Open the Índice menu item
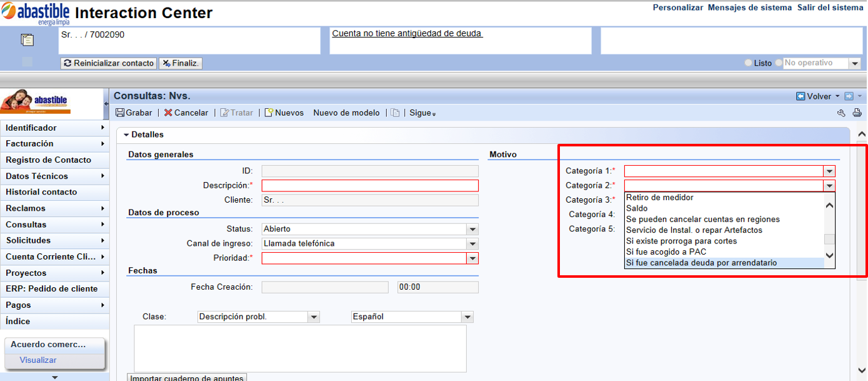This screenshot has width=868, height=381. (x=54, y=322)
